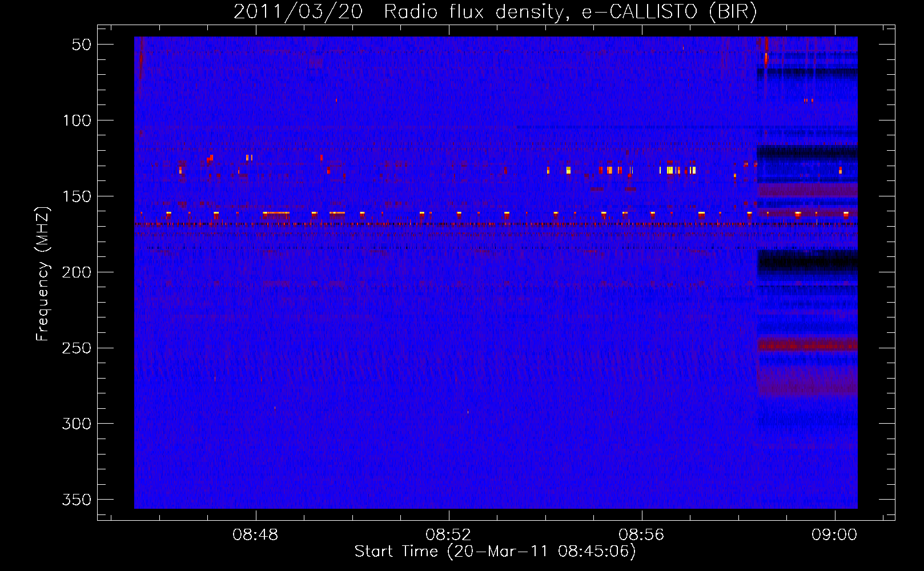Click the plot title '2011/03/20 Radio flux density'
Image resolution: width=924 pixels, height=571 pixels.
pyautogui.click(x=495, y=12)
